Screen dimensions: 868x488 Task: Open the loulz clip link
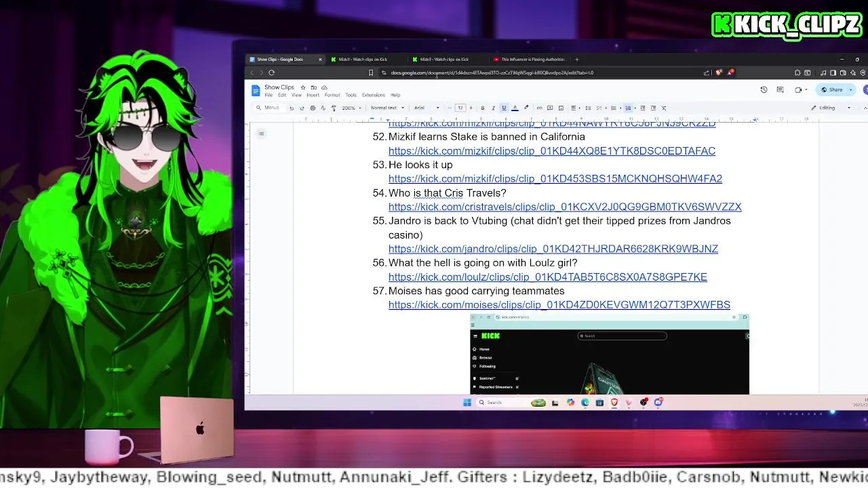pyautogui.click(x=548, y=277)
